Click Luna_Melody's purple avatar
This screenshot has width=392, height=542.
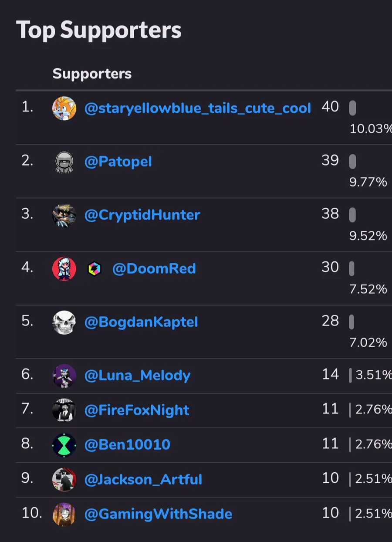(64, 376)
